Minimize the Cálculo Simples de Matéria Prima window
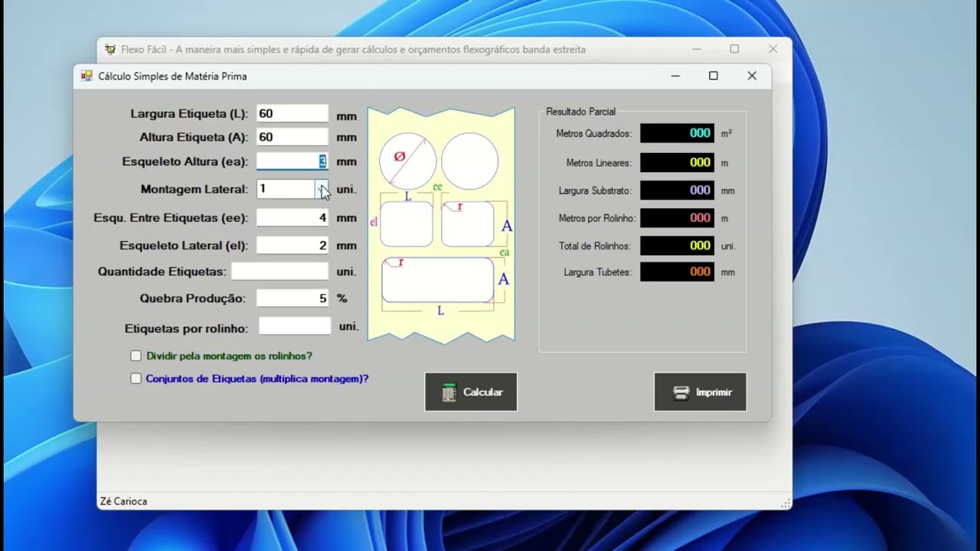 (x=675, y=76)
